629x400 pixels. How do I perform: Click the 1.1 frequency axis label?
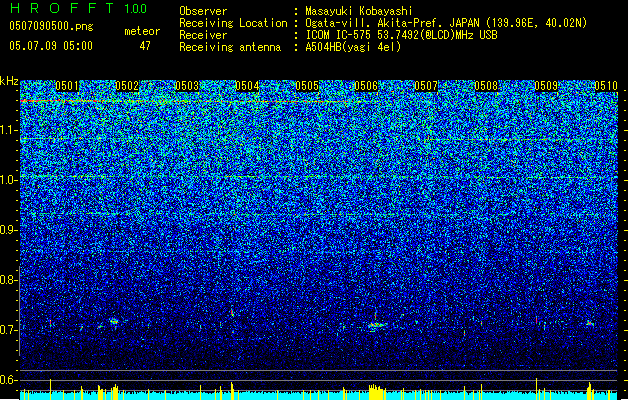(x=7, y=130)
